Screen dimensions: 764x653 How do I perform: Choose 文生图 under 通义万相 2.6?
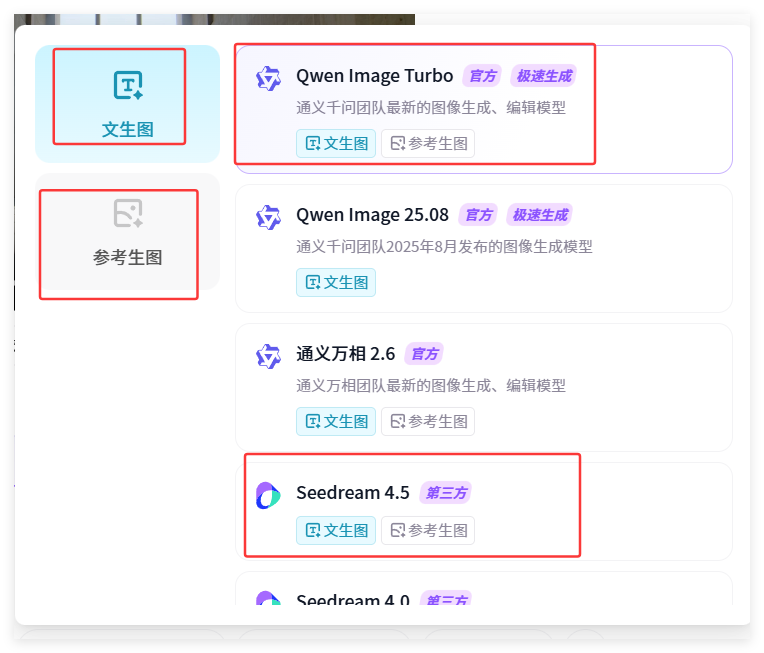pos(336,421)
